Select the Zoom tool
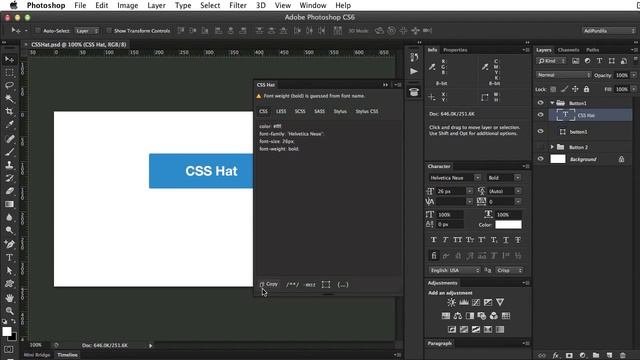Viewport: 640px width, 360px height. [x=9, y=311]
